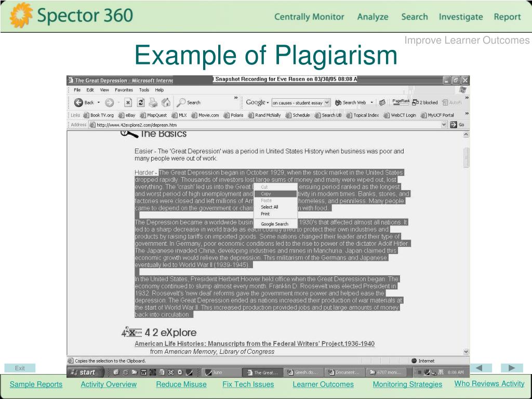Screen dimensions: 532x399
Task: Switch to the 6707 moni... folder taskbar item
Action: (385, 372)
